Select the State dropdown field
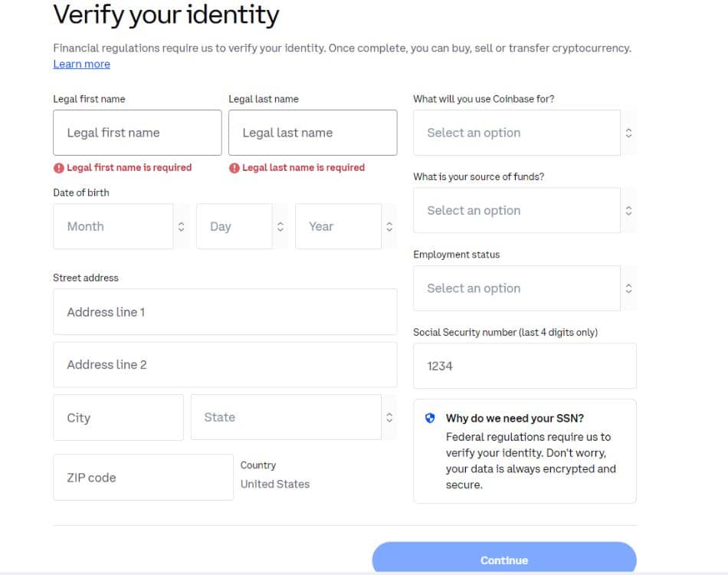 (x=294, y=418)
